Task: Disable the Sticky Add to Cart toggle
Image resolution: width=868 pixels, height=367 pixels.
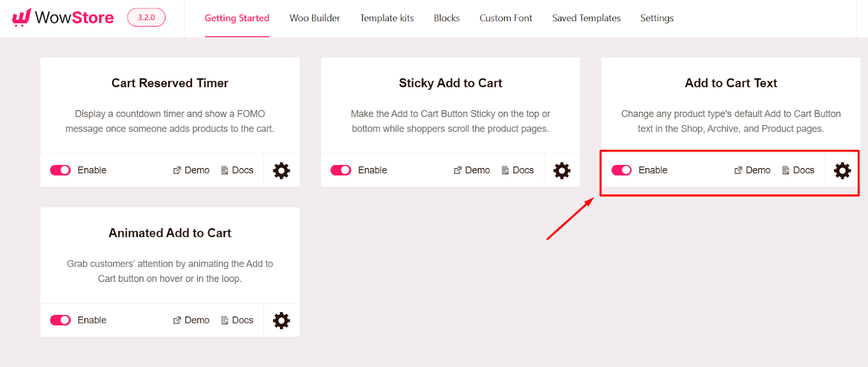Action: click(340, 170)
